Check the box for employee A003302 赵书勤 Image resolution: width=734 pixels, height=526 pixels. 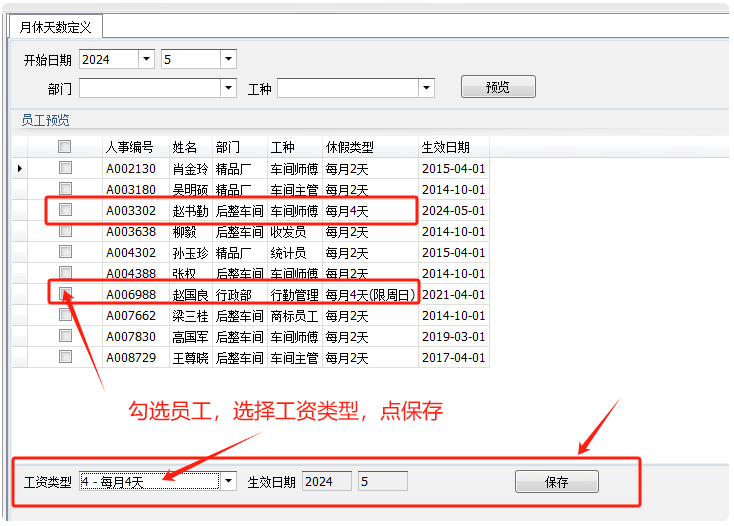click(x=65, y=210)
